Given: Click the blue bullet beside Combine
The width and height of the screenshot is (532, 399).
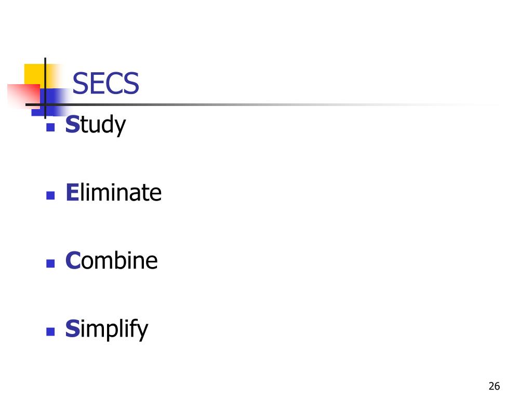Looking at the screenshot, I should tap(50, 263).
